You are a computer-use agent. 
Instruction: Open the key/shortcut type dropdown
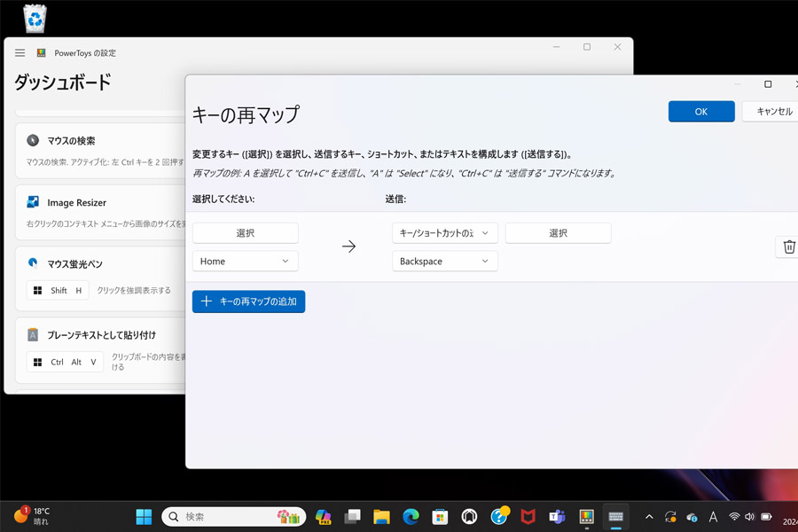(445, 233)
